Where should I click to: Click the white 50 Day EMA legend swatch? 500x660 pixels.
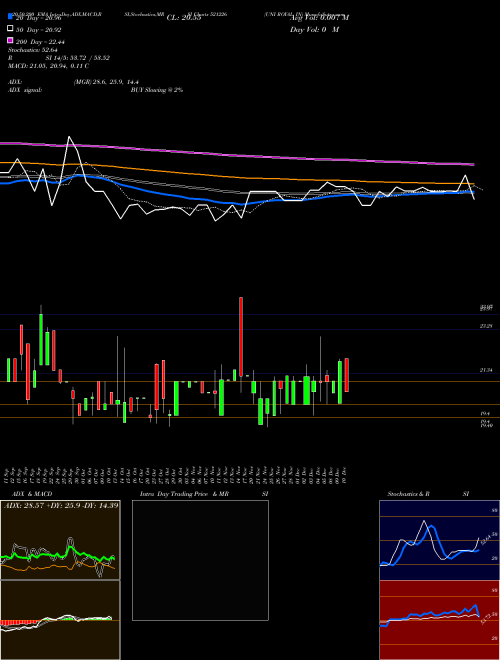click(10, 29)
